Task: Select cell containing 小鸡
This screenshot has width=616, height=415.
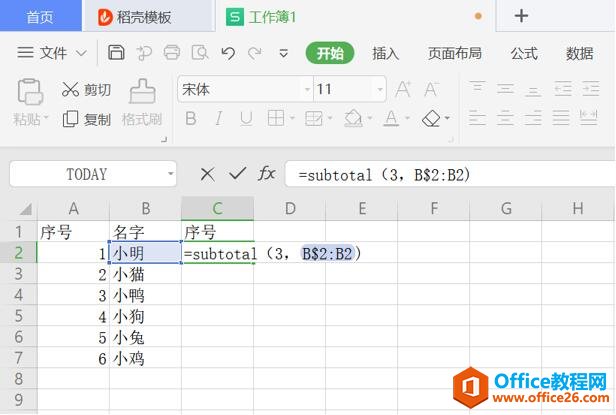Action: click(x=145, y=358)
